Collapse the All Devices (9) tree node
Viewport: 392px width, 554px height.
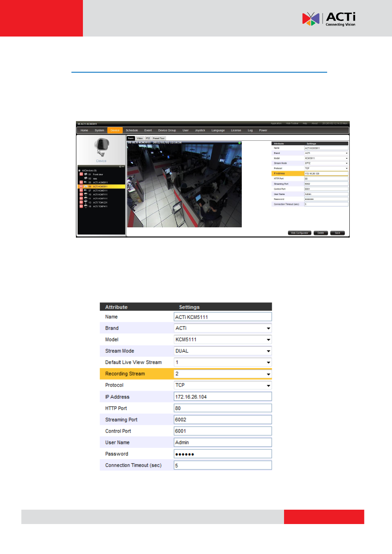(x=79, y=170)
